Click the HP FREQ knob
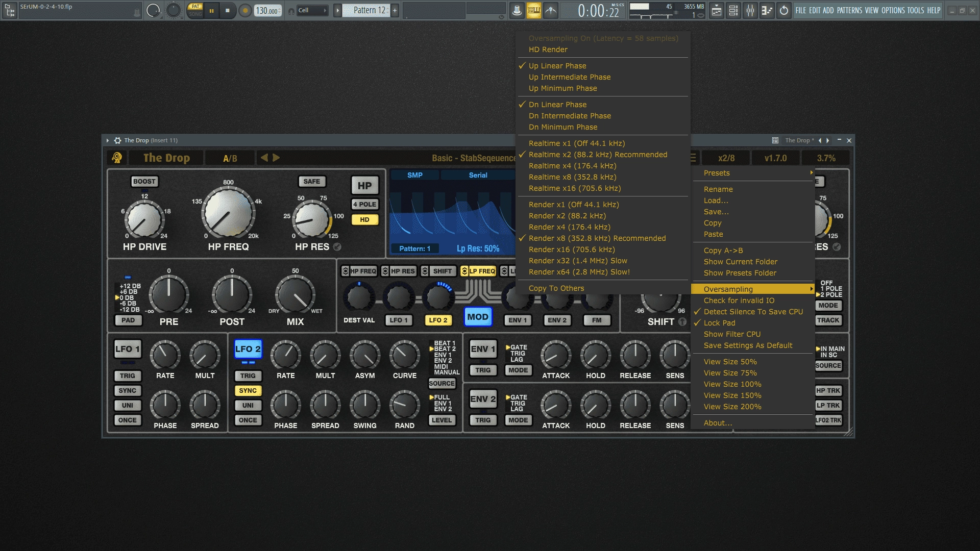The height and width of the screenshot is (551, 980). (229, 213)
